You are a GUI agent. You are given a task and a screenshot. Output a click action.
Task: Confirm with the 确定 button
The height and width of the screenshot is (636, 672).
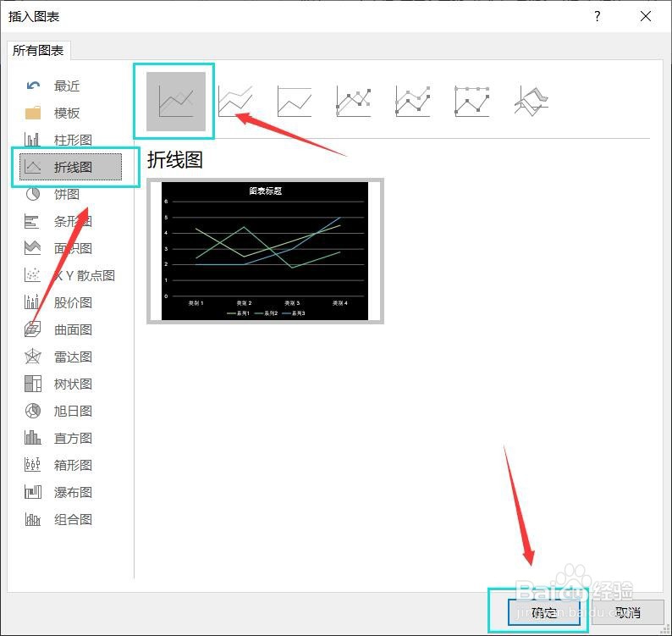(x=544, y=612)
